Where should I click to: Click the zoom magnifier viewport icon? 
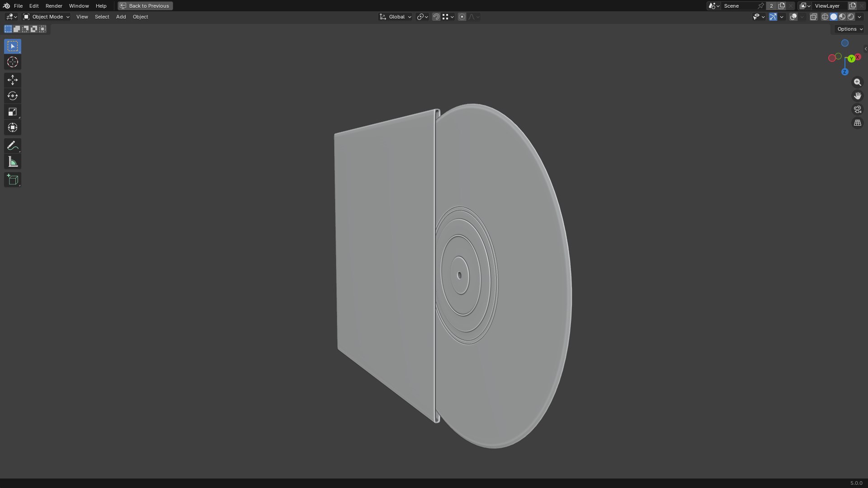(x=857, y=82)
